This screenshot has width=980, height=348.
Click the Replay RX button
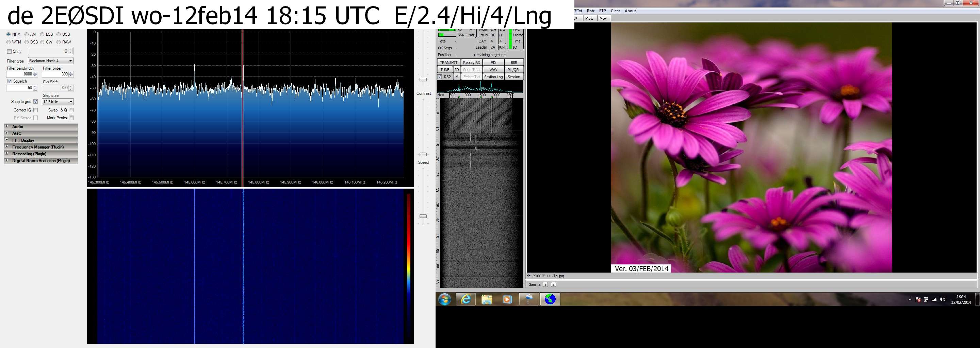point(471,63)
